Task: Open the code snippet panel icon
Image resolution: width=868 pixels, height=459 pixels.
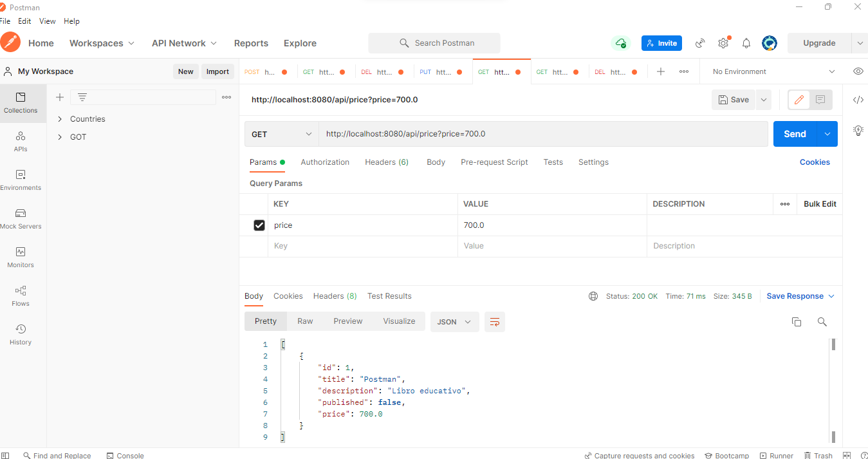Action: [858, 100]
